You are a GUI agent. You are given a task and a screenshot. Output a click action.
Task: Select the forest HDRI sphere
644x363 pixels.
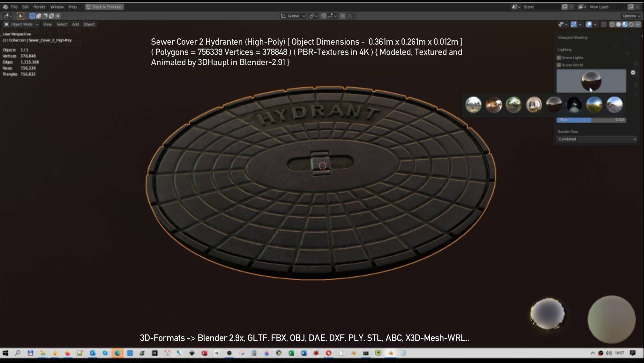coord(514,104)
